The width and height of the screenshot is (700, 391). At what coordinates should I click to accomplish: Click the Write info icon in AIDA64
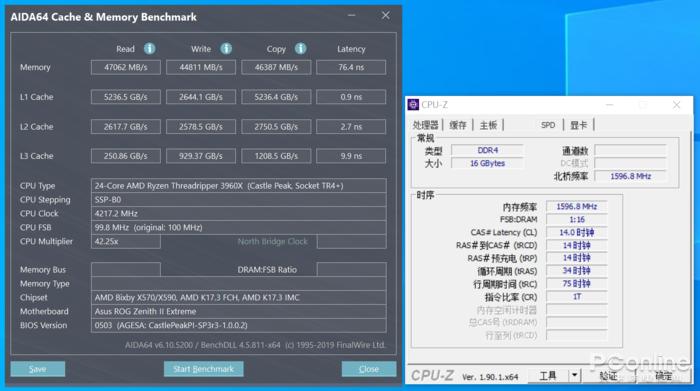pos(226,48)
